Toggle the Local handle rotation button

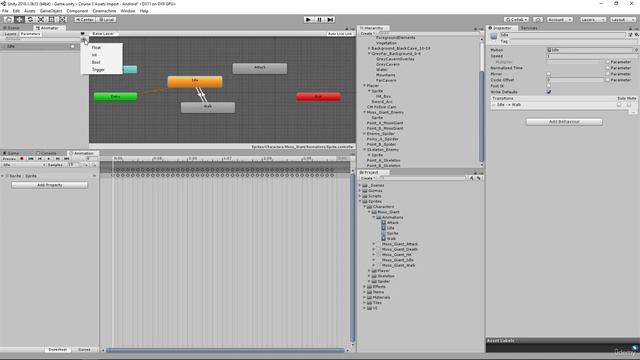click(x=107, y=19)
